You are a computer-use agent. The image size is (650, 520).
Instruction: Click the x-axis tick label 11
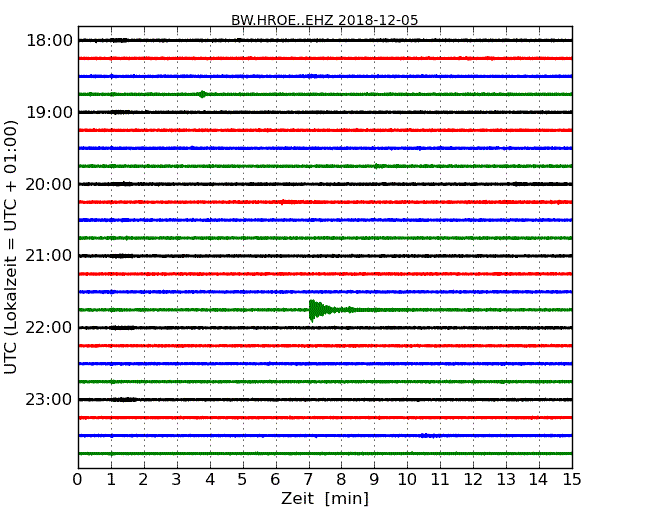[x=440, y=480]
